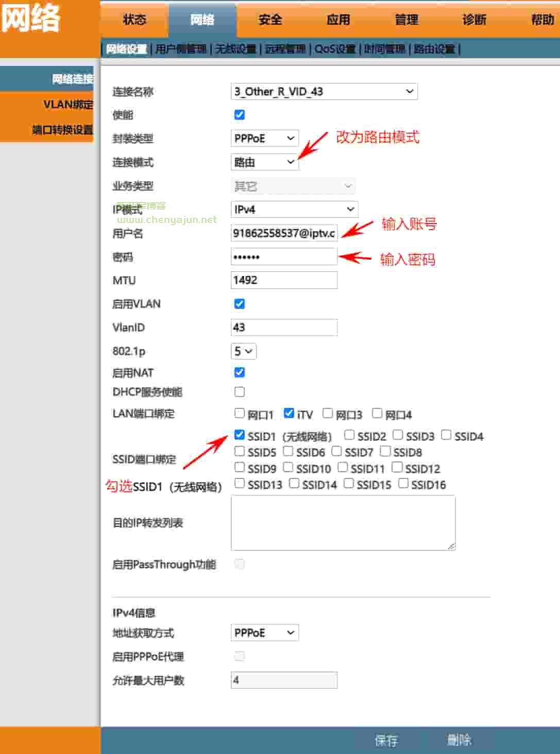
Task: Check the SSID13 checkbox
Action: point(240,483)
